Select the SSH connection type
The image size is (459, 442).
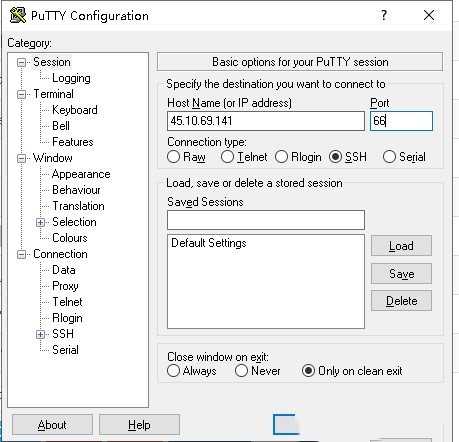(x=335, y=157)
